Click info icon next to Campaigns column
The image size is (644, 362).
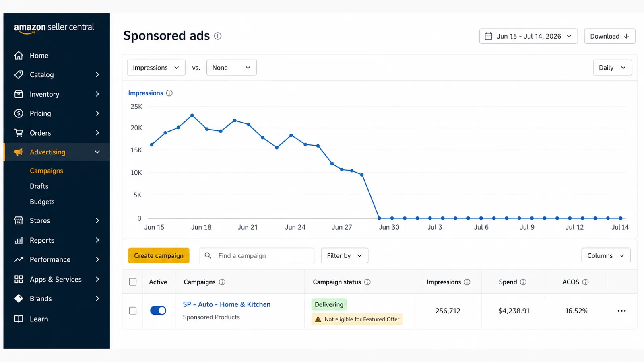coord(222,282)
